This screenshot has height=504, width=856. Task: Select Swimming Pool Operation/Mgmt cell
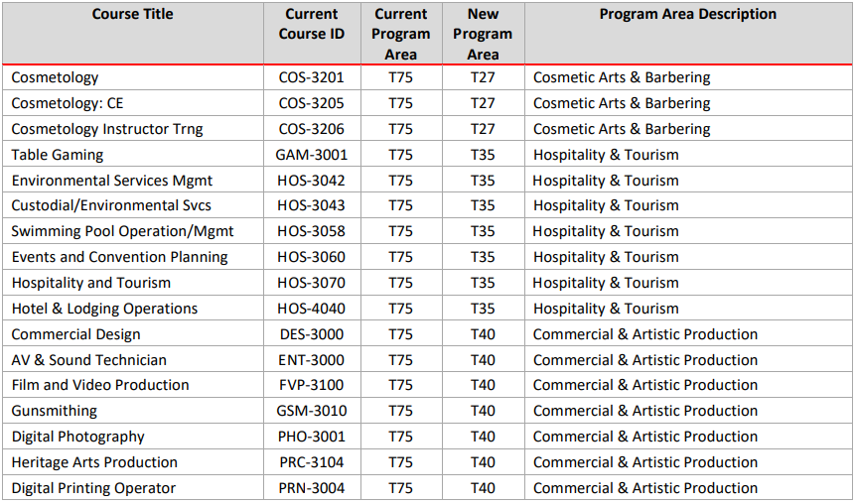[x=122, y=231]
